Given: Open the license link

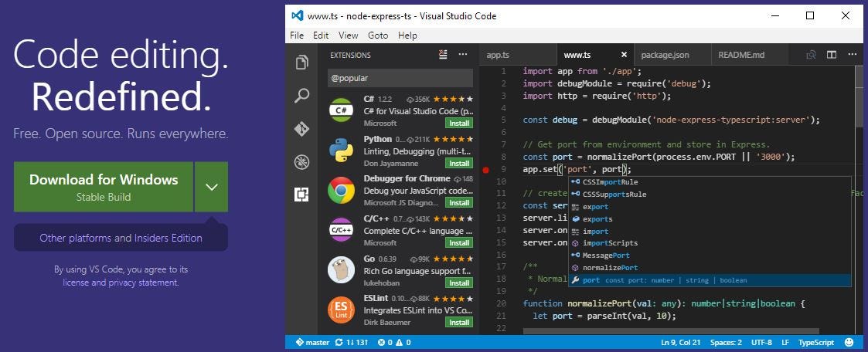Looking at the screenshot, I should tap(76, 283).
